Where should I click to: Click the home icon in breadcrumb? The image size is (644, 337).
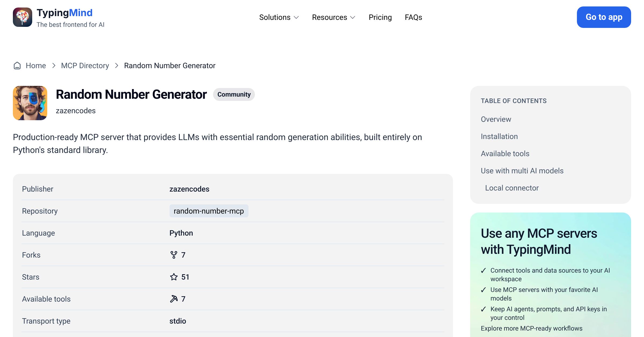[x=17, y=65]
